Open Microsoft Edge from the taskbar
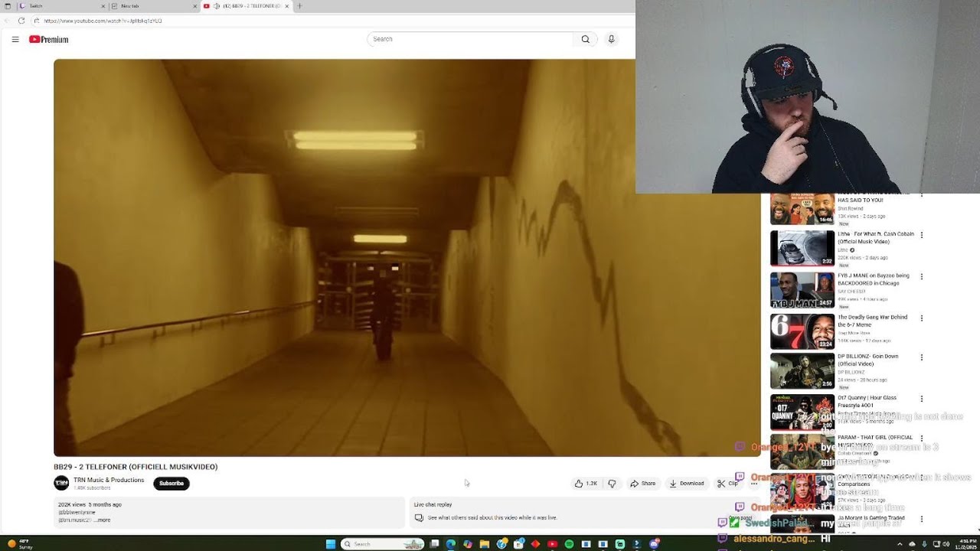Viewport: 980px width, 551px height. [x=451, y=544]
